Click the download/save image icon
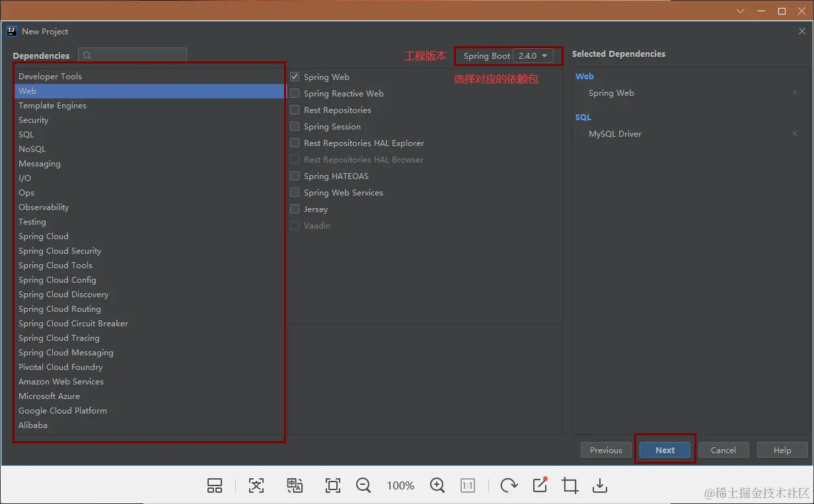The height and width of the screenshot is (504, 814). coord(600,486)
